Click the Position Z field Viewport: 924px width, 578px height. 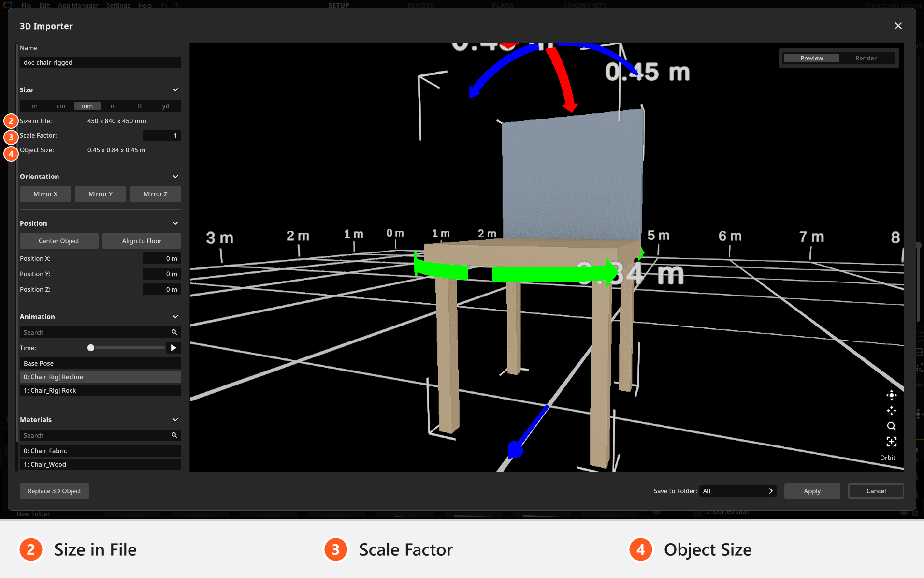click(x=162, y=289)
